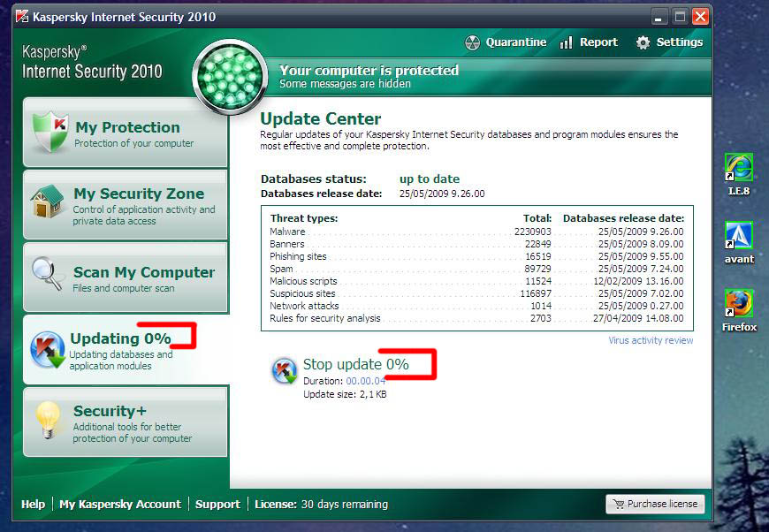Click the Report bar chart icon
The width and height of the screenshot is (769, 532).
(566, 42)
